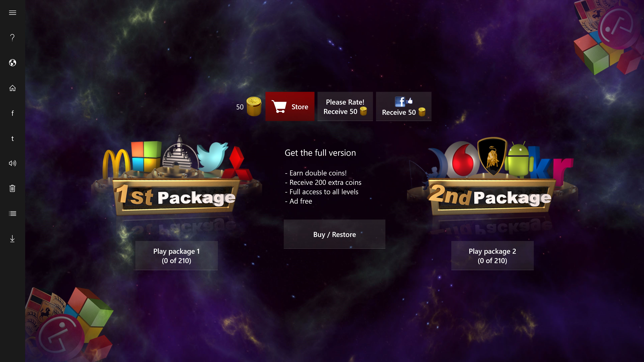Image resolution: width=644 pixels, height=362 pixels.
Task: Mute sound with the speaker icon
Action: pos(13,163)
